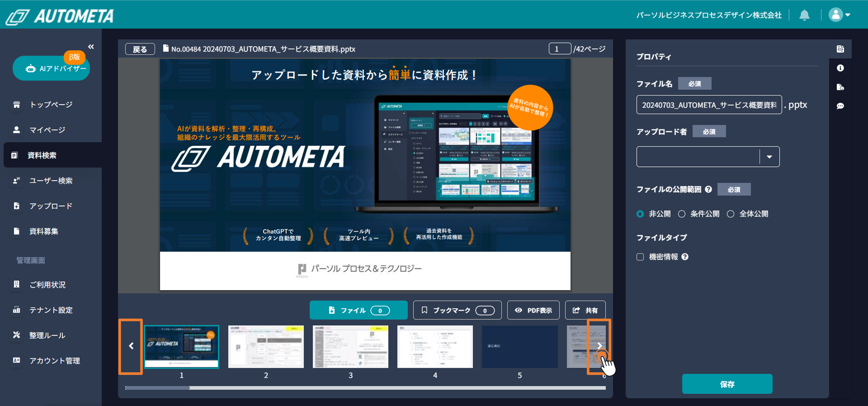The width and height of the screenshot is (868, 406).
Task: Click the ユーザー検索 icon
Action: tap(16, 180)
